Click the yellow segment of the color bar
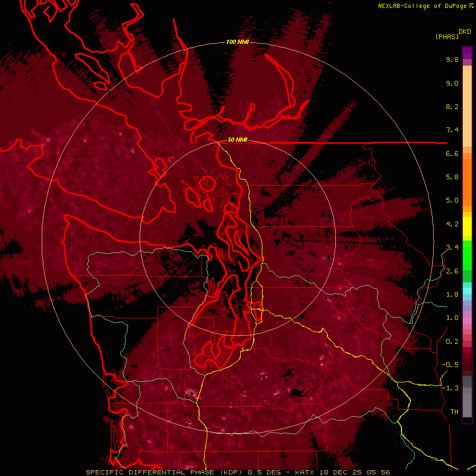Screen dimensions: 476x476 [467, 226]
